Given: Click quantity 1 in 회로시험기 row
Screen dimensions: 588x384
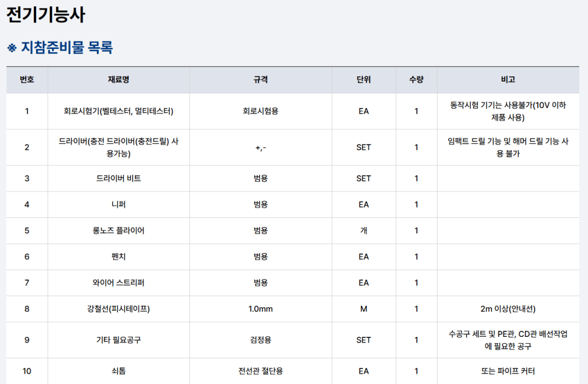Looking at the screenshot, I should (416, 111).
